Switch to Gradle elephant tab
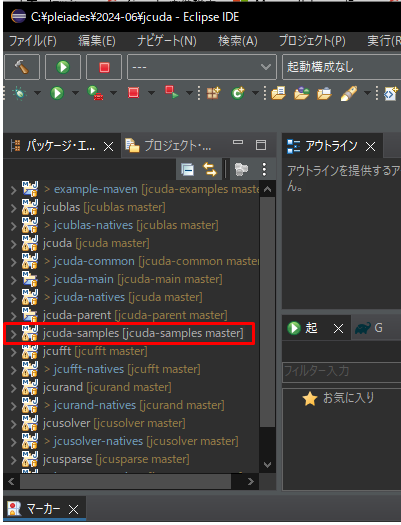Viewport: 401px width, 525px height. pos(368,328)
